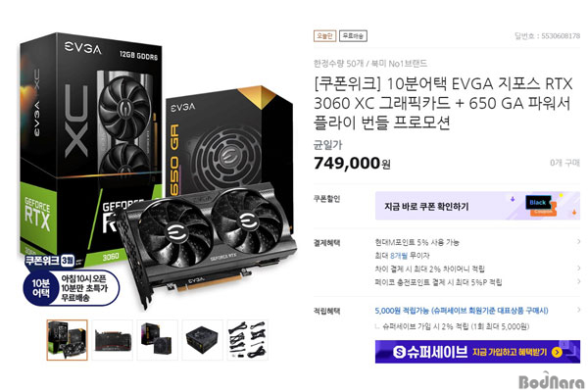Click the 무료배송 badge tag

click(353, 36)
